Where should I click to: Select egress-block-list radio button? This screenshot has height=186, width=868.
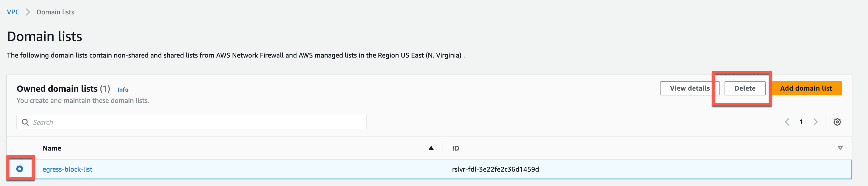(19, 169)
